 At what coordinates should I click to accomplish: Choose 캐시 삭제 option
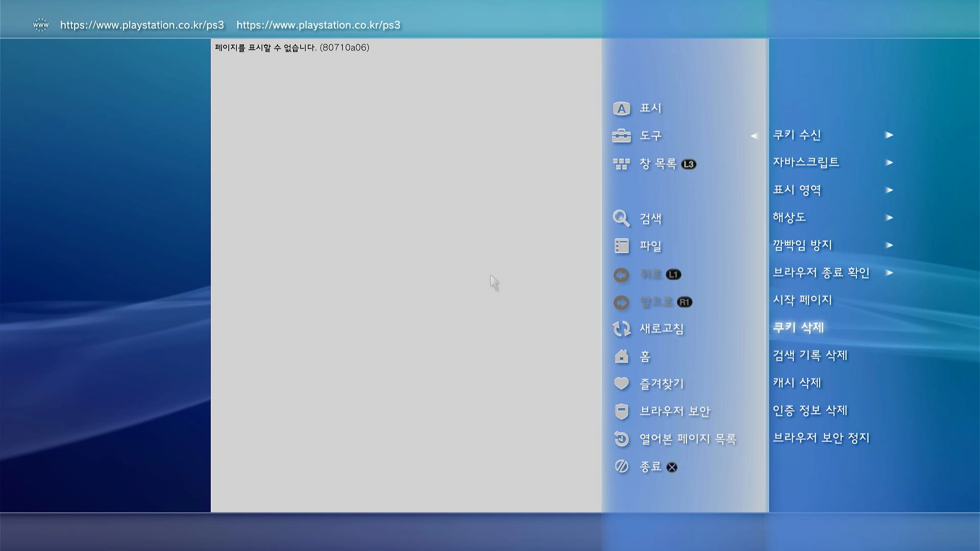[x=797, y=383]
